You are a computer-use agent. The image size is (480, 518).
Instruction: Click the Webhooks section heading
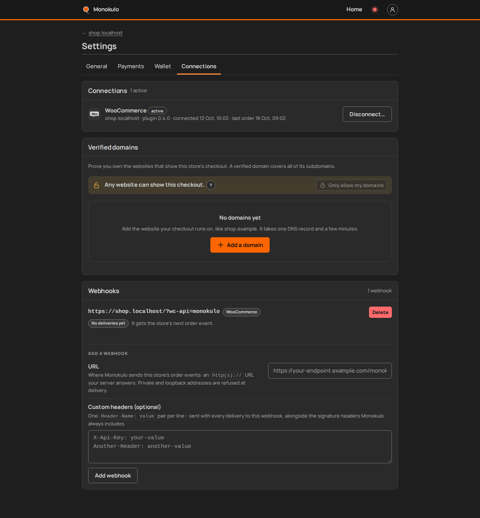[103, 291]
